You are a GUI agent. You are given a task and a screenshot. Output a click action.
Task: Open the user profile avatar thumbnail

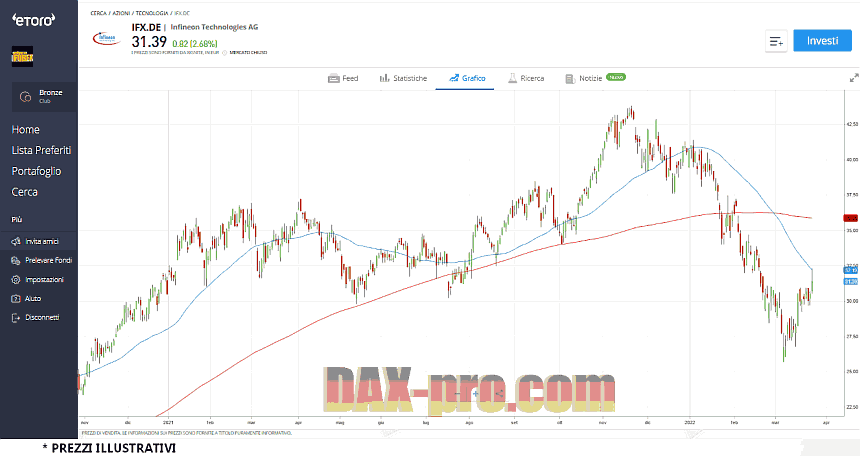pos(22,57)
